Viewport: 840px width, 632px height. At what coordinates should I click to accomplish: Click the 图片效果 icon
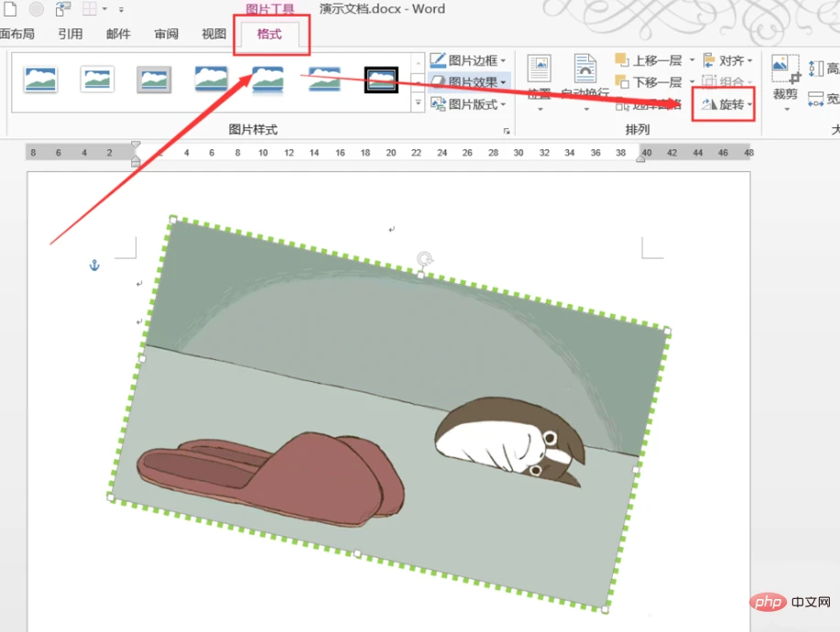(438, 82)
